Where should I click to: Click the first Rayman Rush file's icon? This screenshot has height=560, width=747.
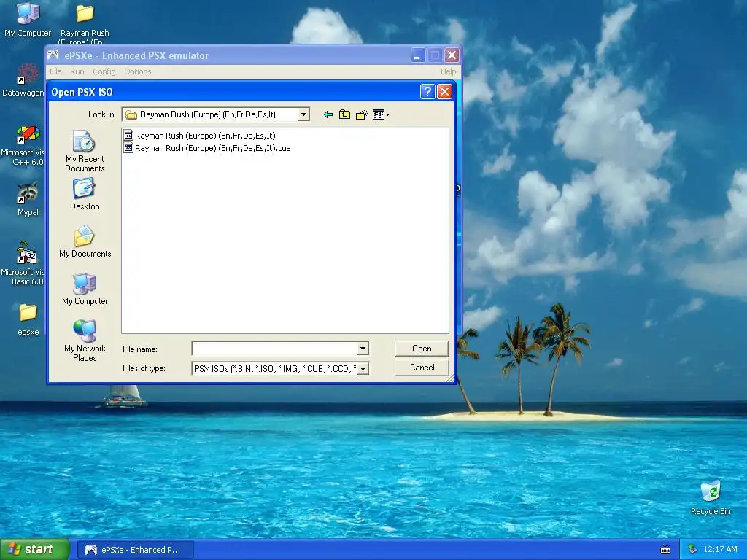click(x=128, y=136)
